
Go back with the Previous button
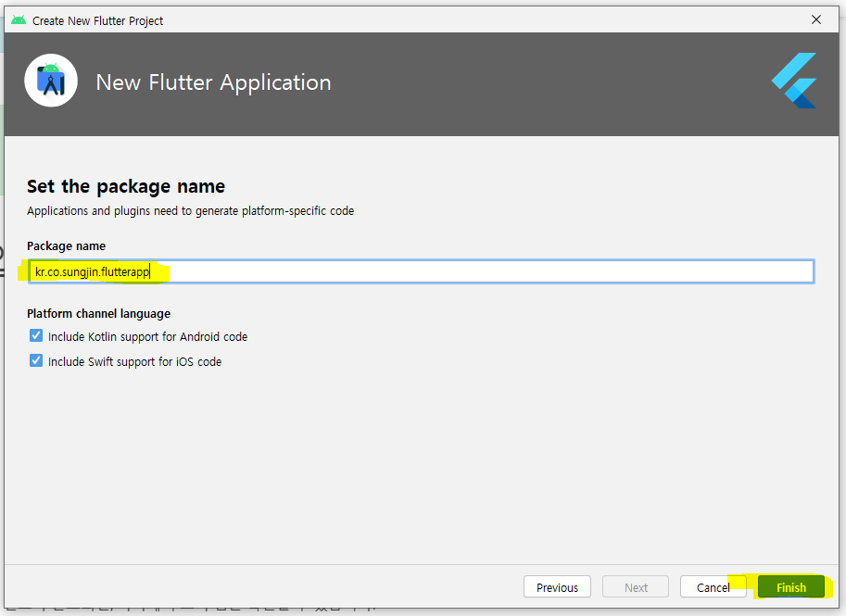(557, 587)
